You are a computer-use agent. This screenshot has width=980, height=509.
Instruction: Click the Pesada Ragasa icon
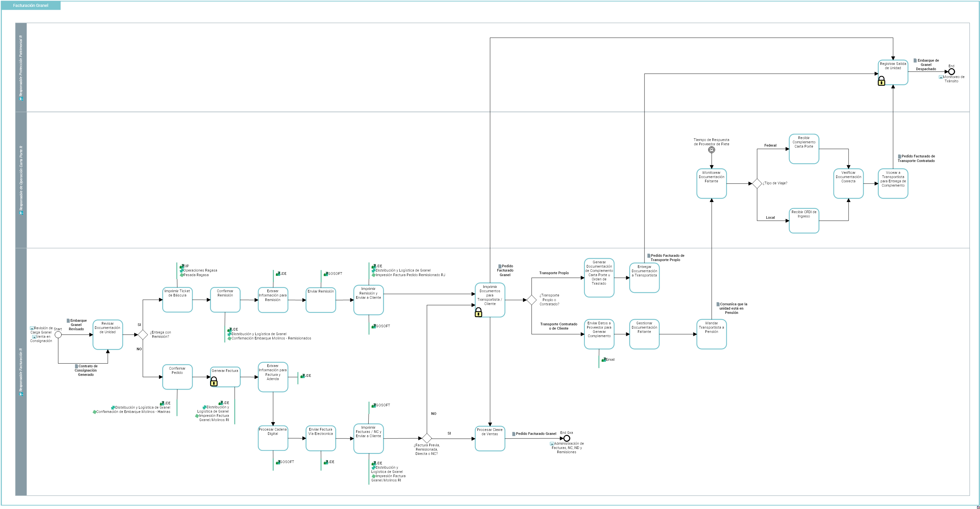[182, 275]
